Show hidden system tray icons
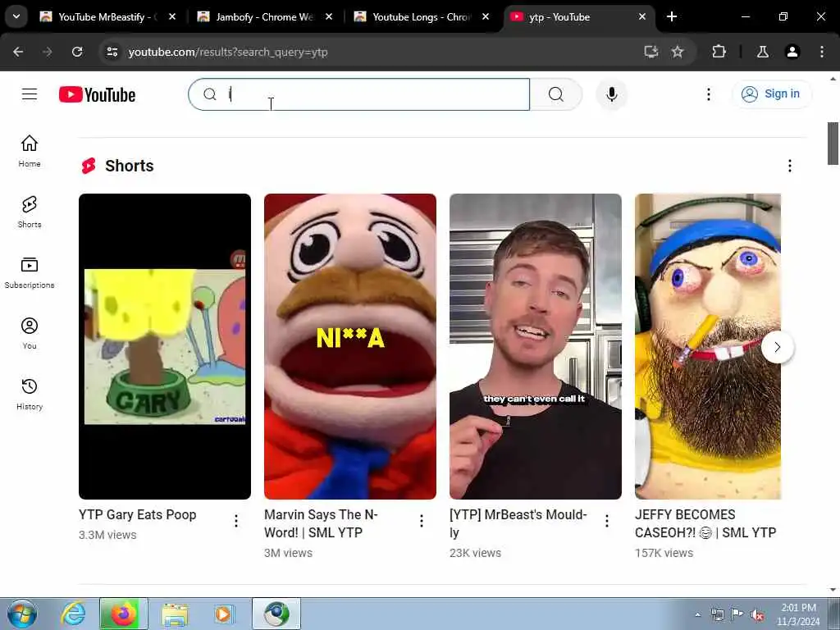Image resolution: width=840 pixels, height=630 pixels. pyautogui.click(x=697, y=615)
